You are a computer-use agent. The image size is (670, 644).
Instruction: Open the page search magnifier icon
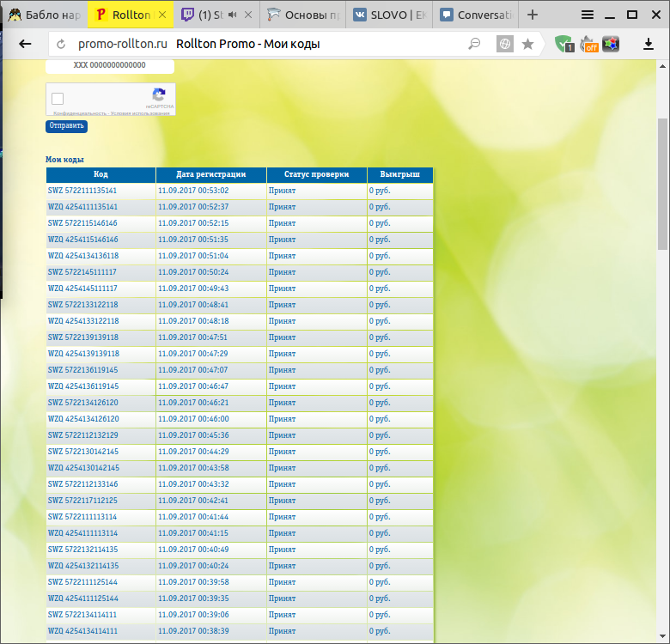474,44
